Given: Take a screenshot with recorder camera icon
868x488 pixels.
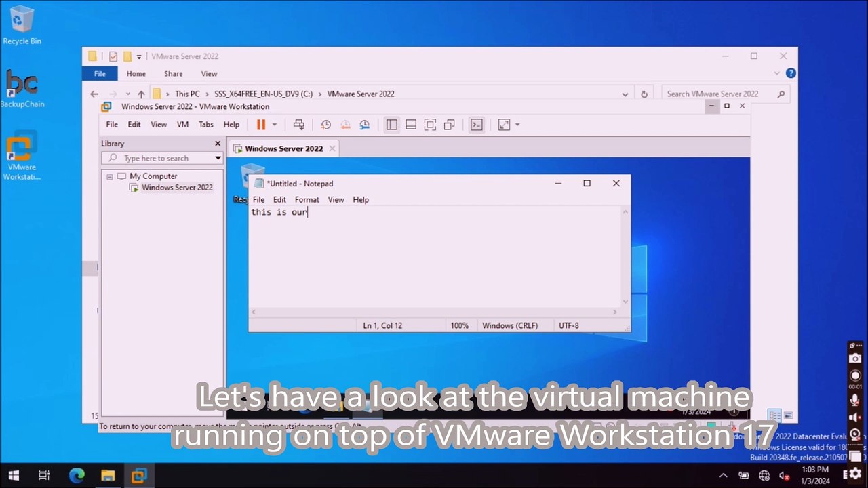Looking at the screenshot, I should [x=855, y=359].
